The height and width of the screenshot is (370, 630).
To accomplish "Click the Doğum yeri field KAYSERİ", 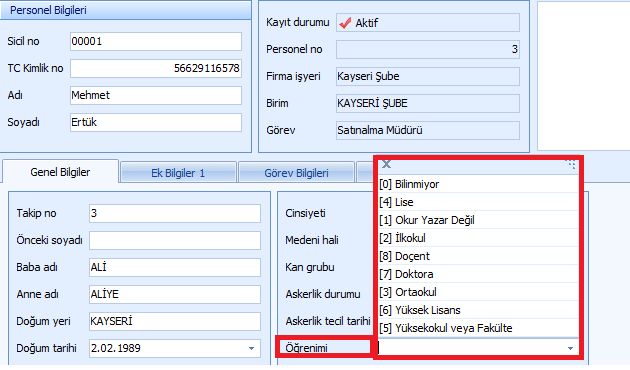I will (x=175, y=321).
